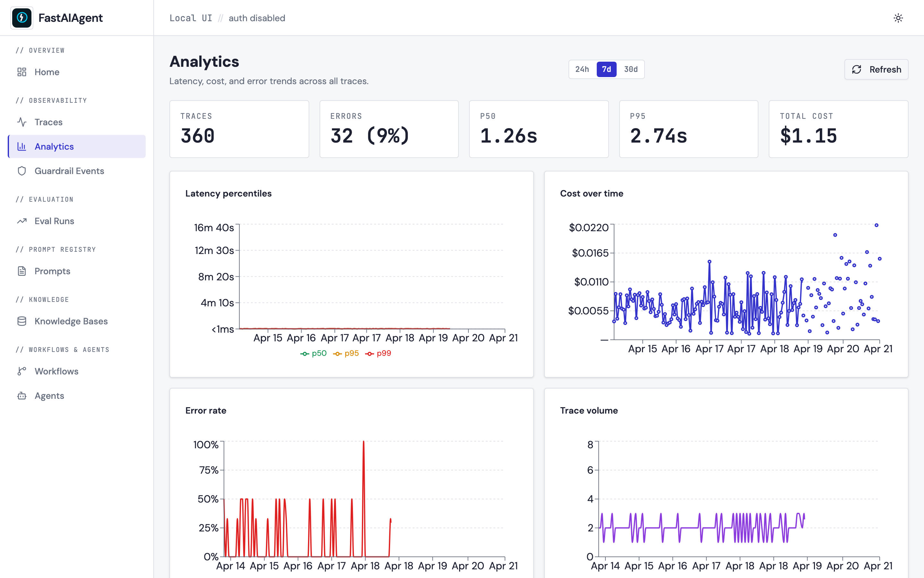Click the Cost over time chart title

click(591, 193)
